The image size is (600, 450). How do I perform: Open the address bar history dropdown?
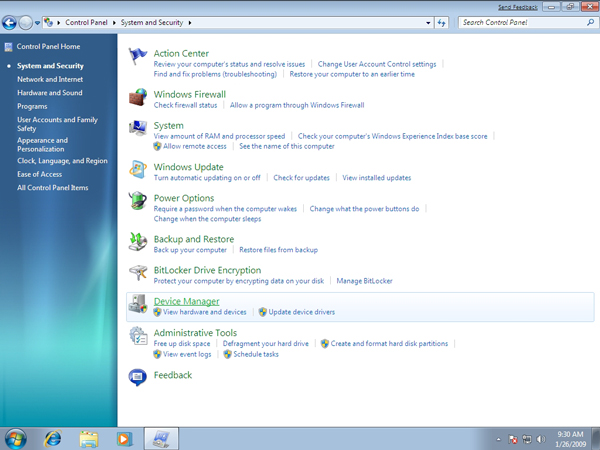427,22
